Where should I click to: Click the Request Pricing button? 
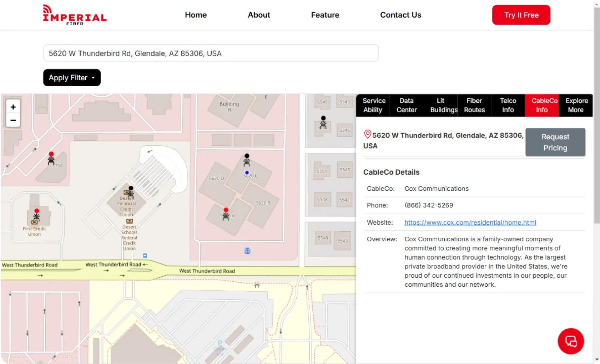pos(555,142)
